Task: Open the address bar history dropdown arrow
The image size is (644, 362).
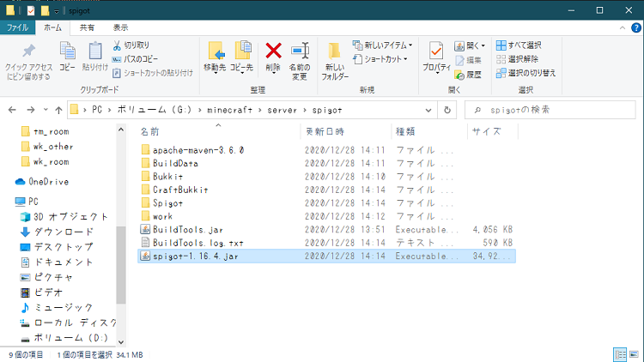Action: [428, 110]
